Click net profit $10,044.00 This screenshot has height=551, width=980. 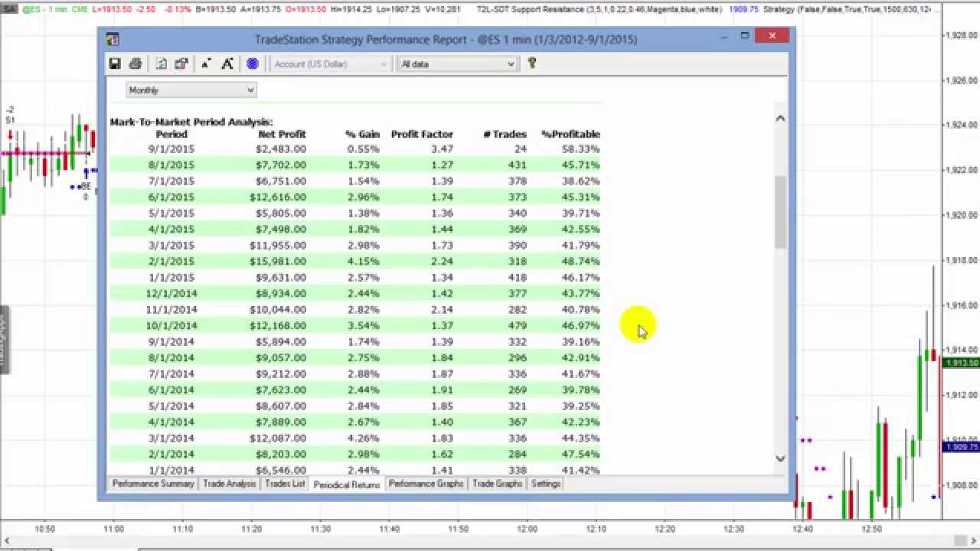click(x=278, y=310)
